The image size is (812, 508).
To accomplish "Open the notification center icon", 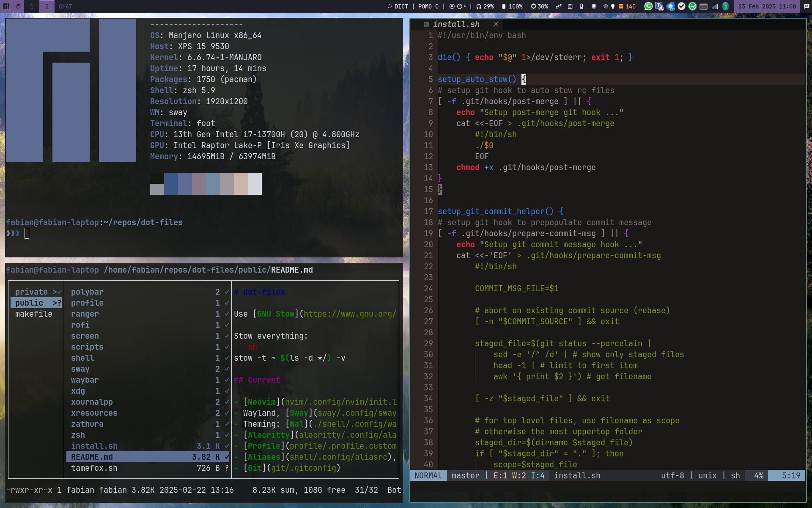I will 807,6.
